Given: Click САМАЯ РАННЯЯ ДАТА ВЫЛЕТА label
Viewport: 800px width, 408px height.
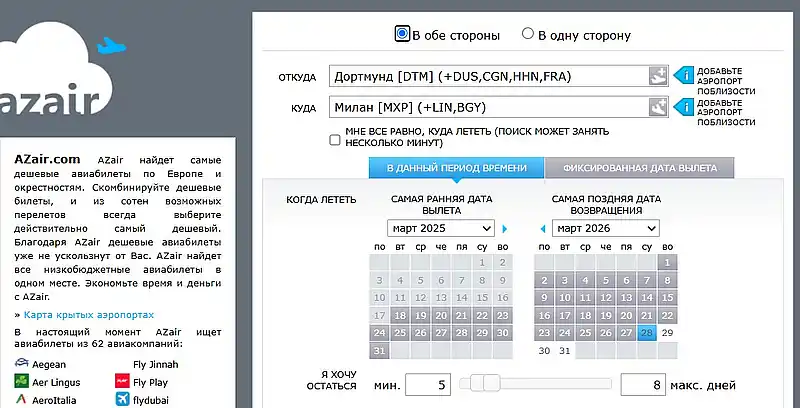Looking at the screenshot, I should (x=441, y=205).
